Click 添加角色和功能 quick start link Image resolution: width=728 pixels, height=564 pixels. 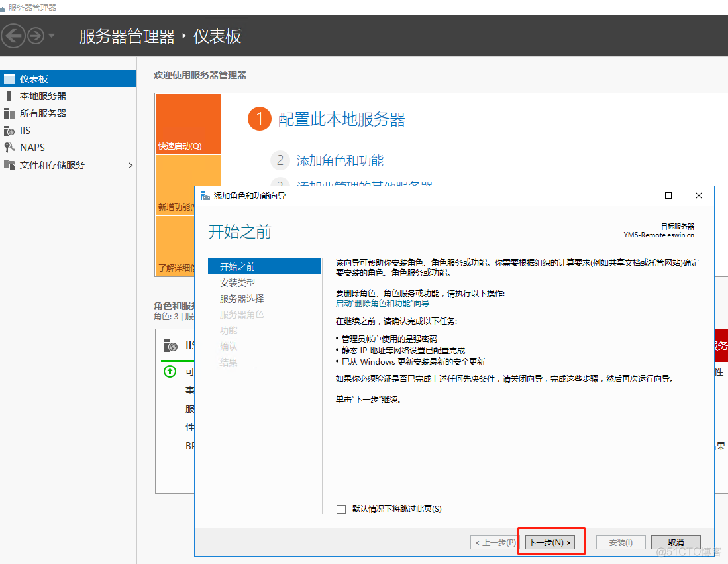tap(340, 160)
